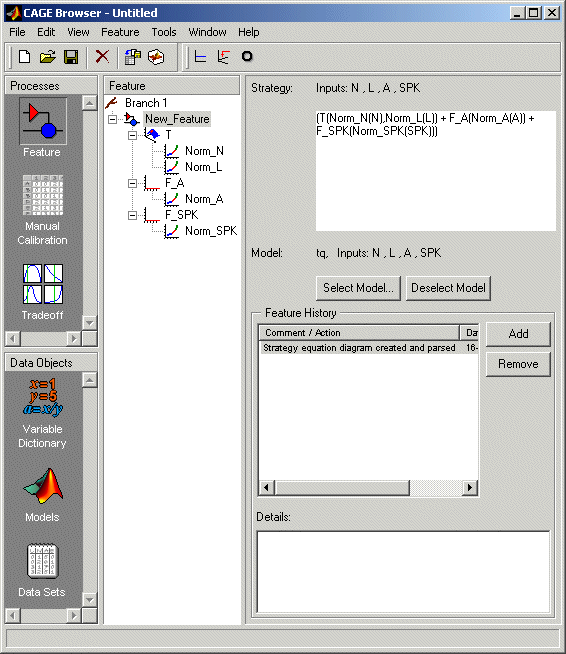Viewport: 566px width, 654px height.
Task: Open the File menu
Action: tap(18, 32)
